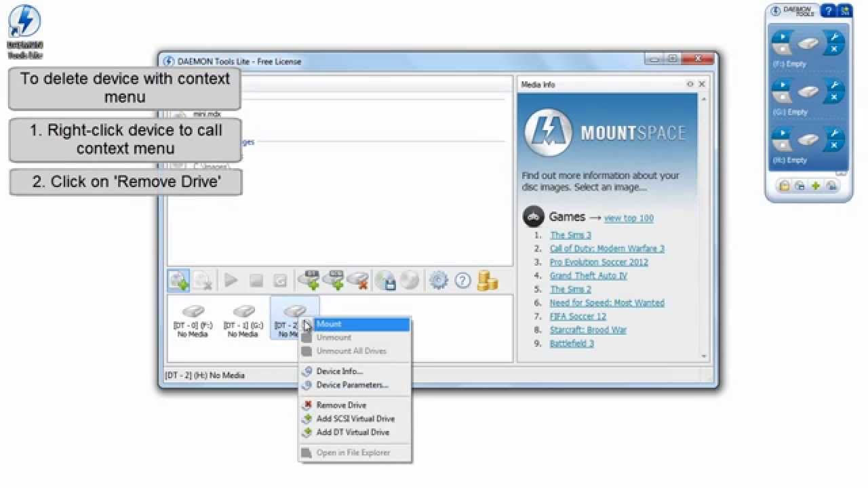This screenshot has height=488, width=868.
Task: Open DAEMON Tools shortcut on the desktop
Action: tap(24, 31)
